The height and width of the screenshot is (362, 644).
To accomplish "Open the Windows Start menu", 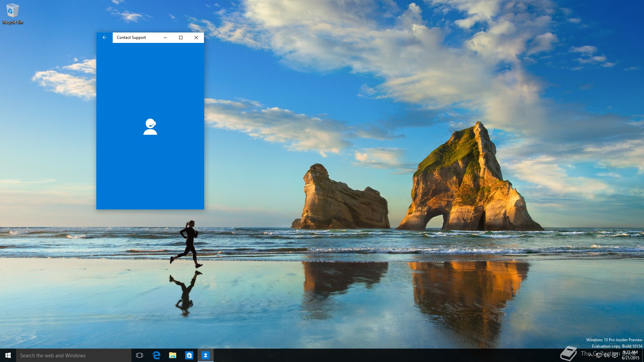I will coord(8,355).
